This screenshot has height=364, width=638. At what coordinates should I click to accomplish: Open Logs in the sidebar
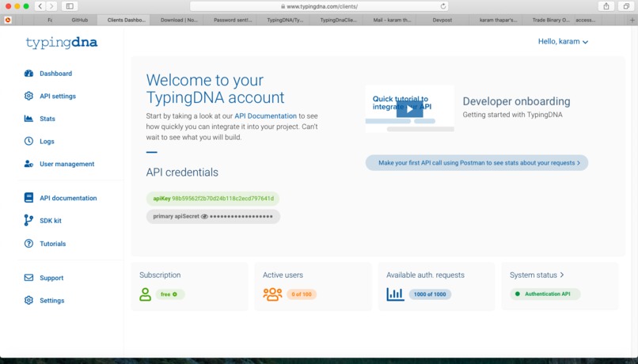pos(47,141)
